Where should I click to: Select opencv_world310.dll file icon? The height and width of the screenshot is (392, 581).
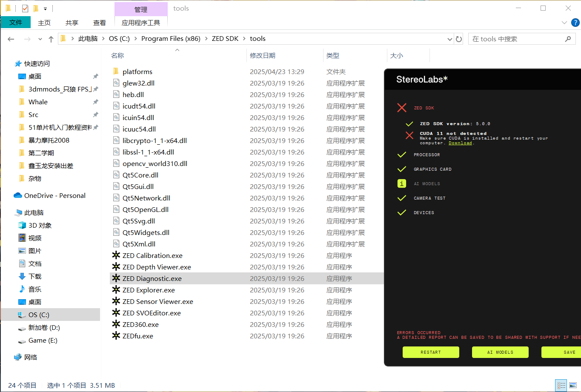coord(116,163)
